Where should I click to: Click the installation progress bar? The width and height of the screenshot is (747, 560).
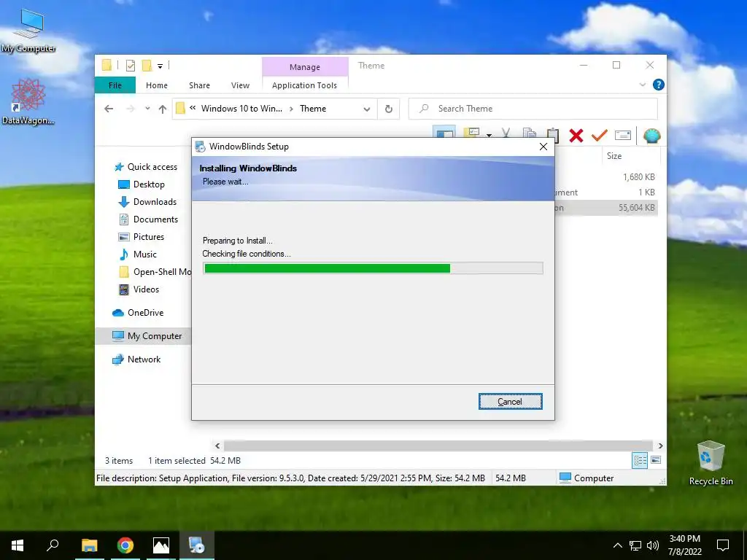pyautogui.click(x=373, y=268)
